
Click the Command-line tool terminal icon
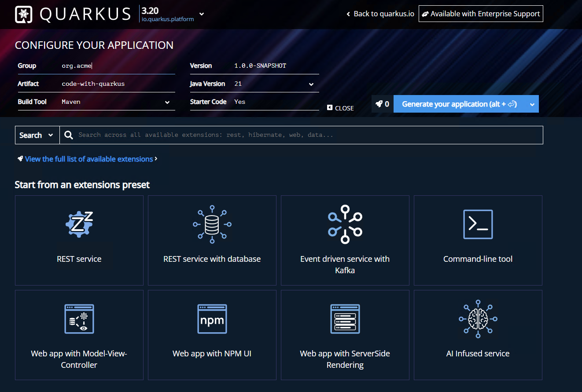point(478,224)
